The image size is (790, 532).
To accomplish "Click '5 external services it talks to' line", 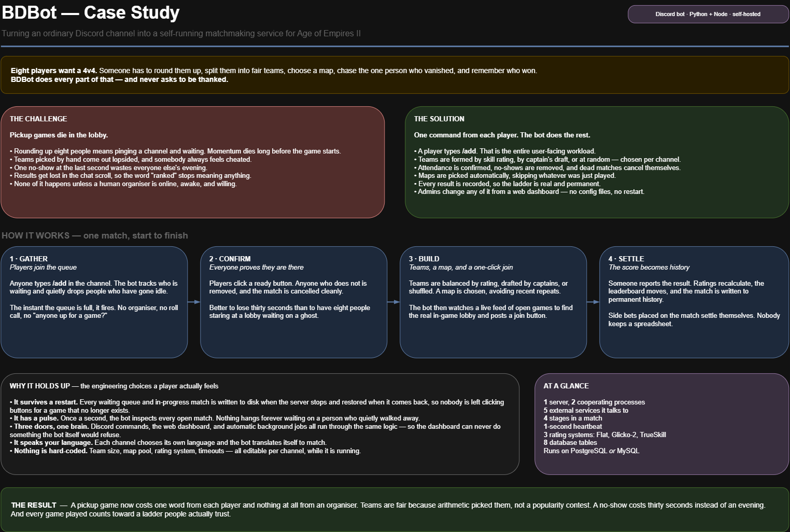I will (586, 410).
